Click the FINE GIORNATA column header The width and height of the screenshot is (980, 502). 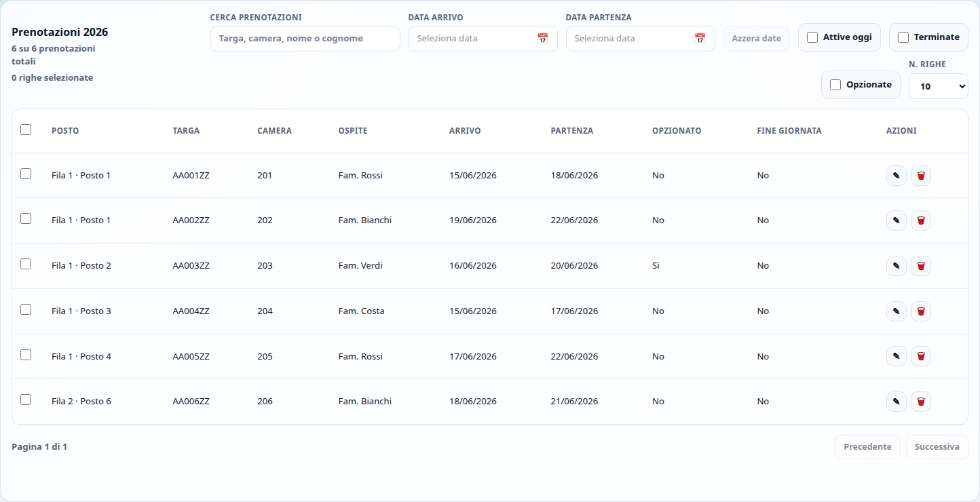coord(789,131)
